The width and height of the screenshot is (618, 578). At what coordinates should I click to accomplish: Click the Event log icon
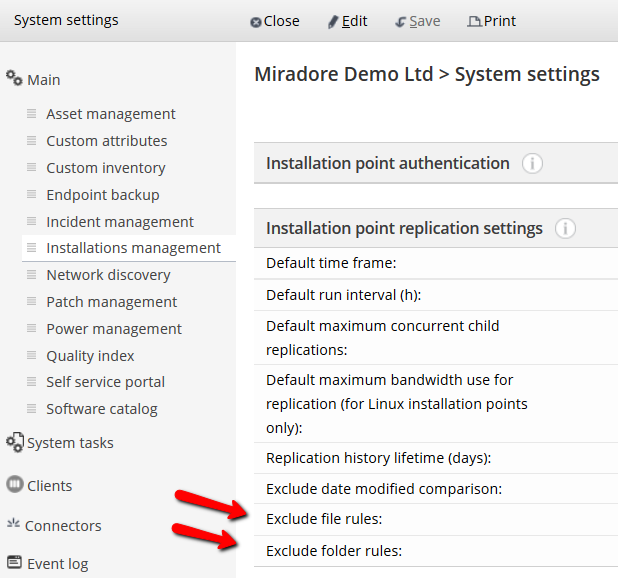pyautogui.click(x=14, y=563)
